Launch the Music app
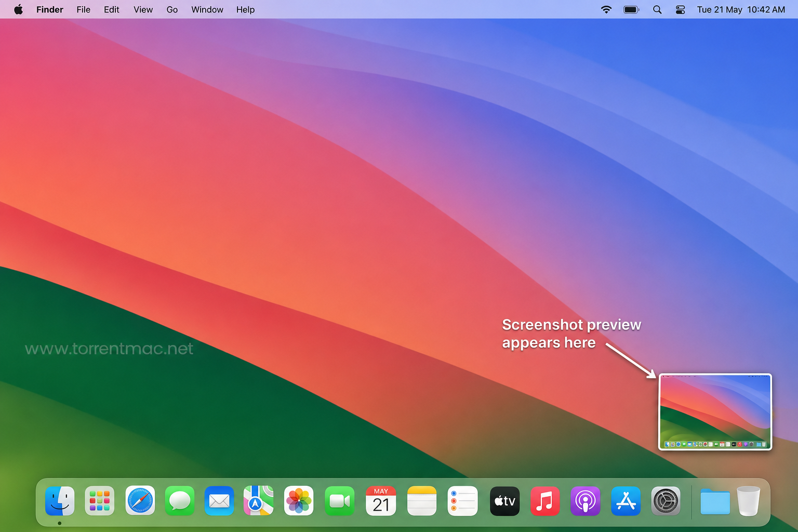This screenshot has height=532, width=798. 545,501
